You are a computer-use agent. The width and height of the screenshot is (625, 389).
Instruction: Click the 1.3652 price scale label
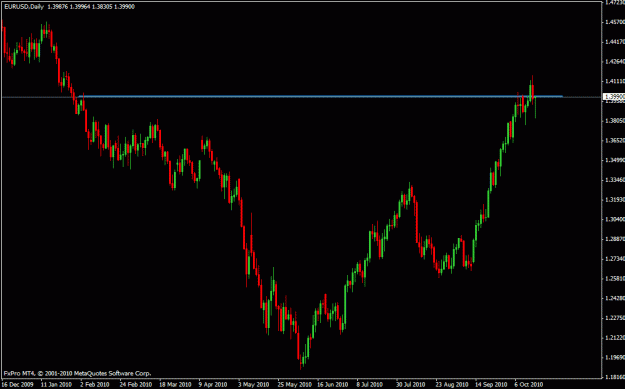[615, 140]
